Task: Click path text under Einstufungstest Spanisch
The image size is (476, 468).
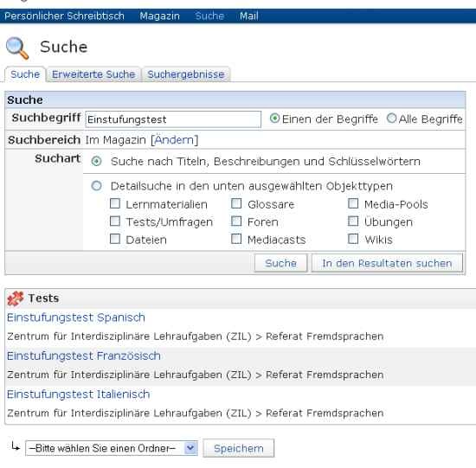Action: (x=196, y=337)
